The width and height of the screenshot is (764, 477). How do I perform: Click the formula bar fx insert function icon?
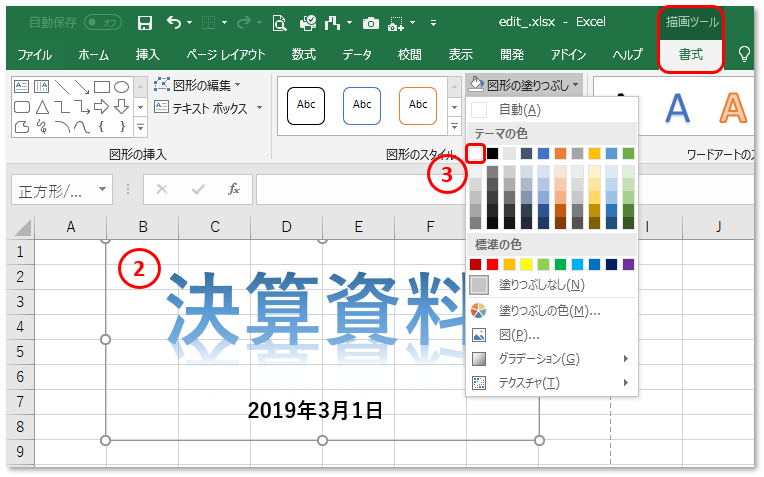[233, 189]
